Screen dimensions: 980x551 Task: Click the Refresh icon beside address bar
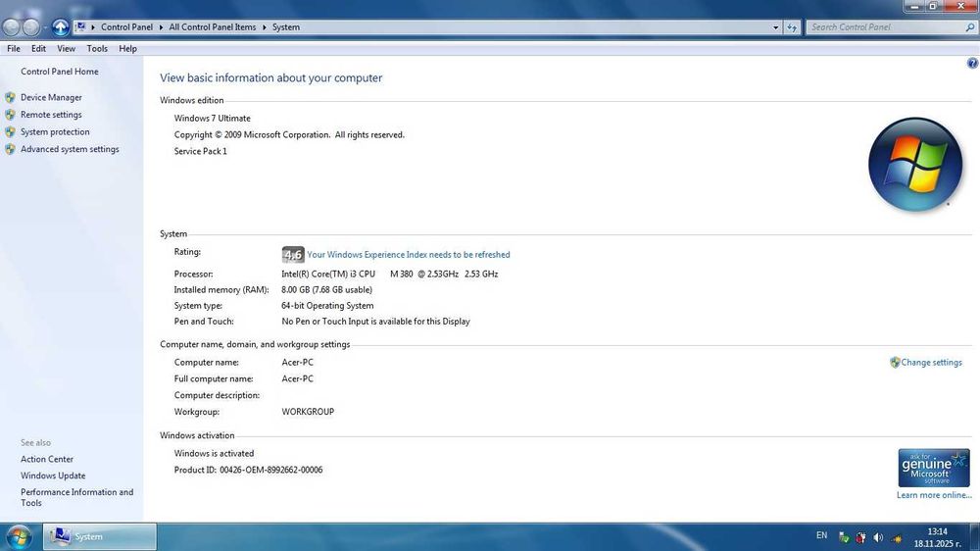pos(792,27)
